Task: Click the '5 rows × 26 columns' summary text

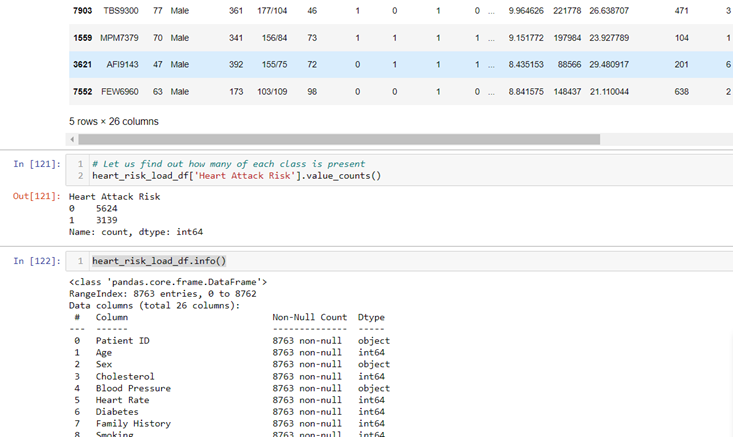Action: pyautogui.click(x=114, y=122)
